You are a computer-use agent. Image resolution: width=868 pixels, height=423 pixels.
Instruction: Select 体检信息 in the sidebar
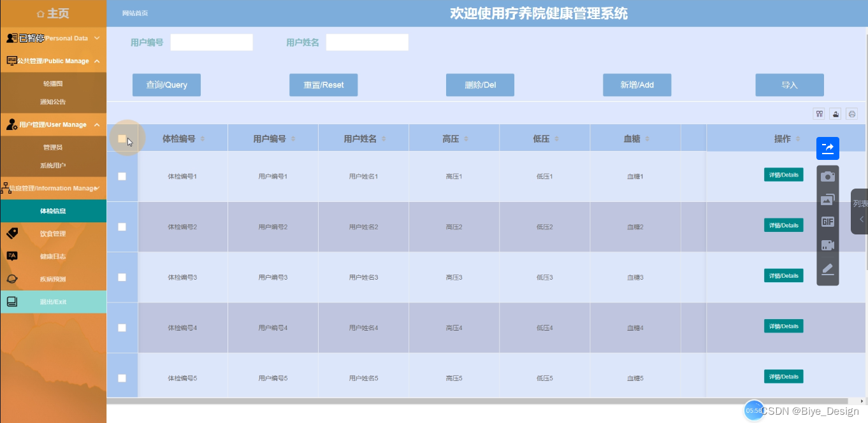pyautogui.click(x=53, y=211)
